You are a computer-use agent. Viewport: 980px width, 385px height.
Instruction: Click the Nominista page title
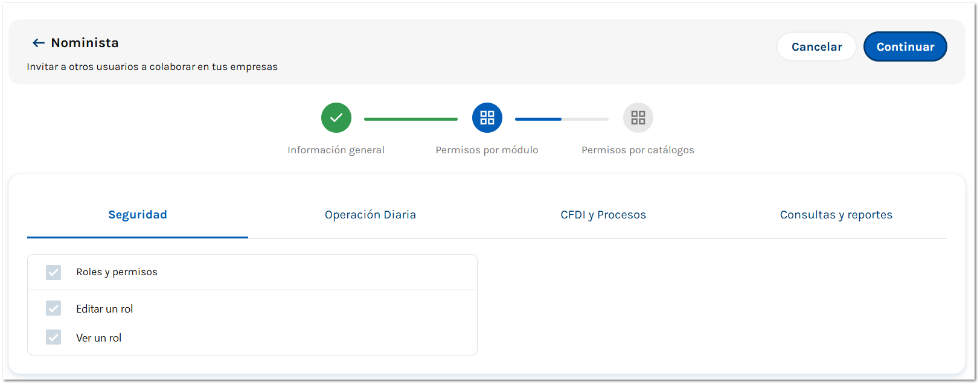point(85,43)
